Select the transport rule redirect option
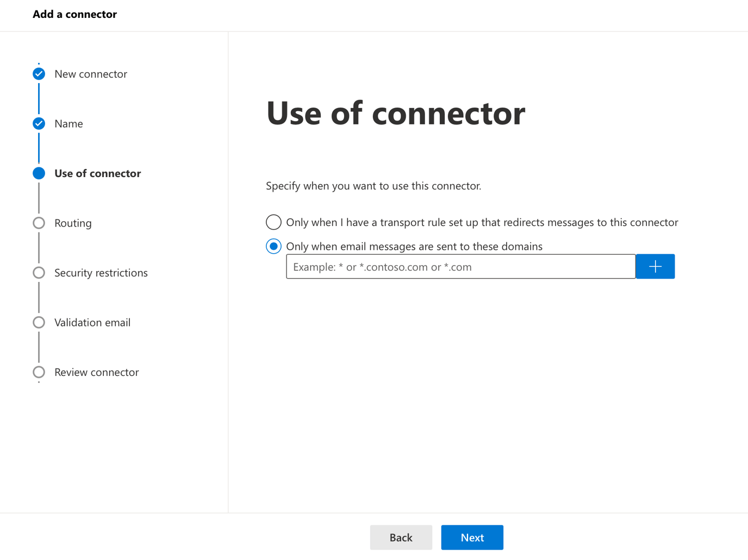This screenshot has height=560, width=748. point(273,222)
